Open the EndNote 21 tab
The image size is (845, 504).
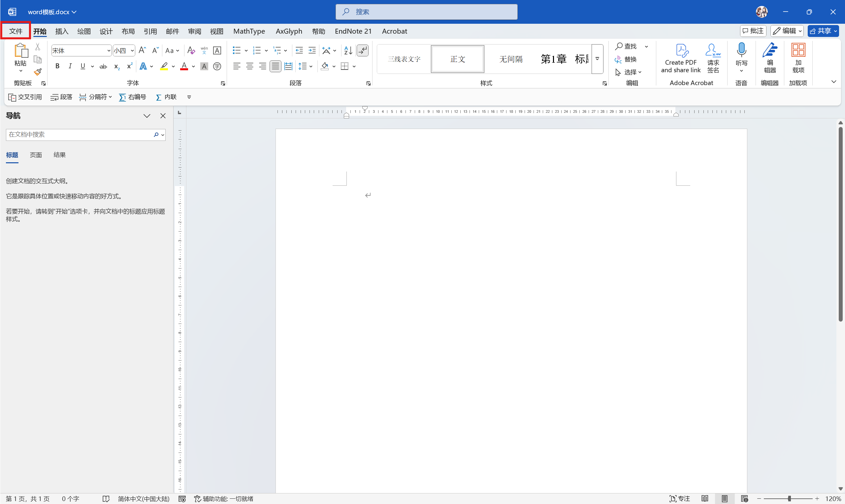(x=353, y=31)
